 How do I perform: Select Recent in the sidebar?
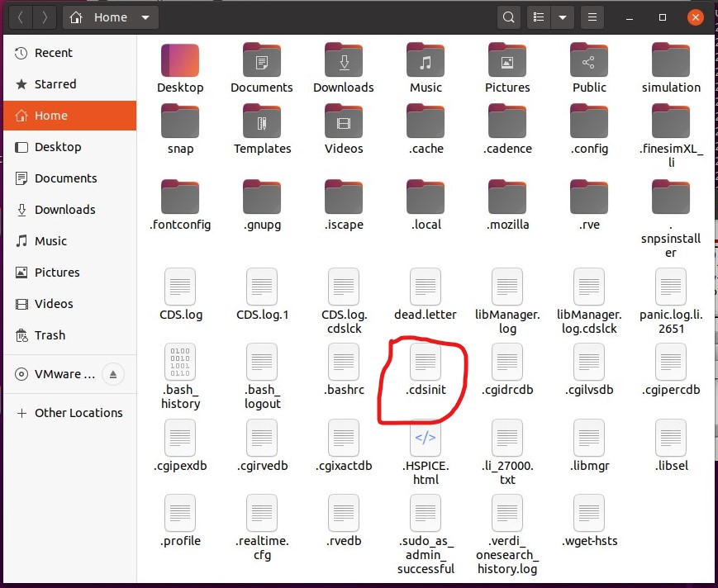(52, 52)
